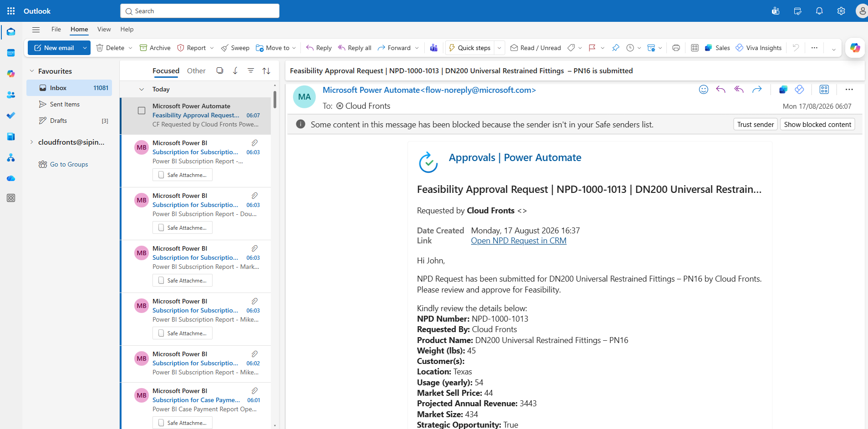
Task: Open To Do checkmark in left rail
Action: pos(11,116)
